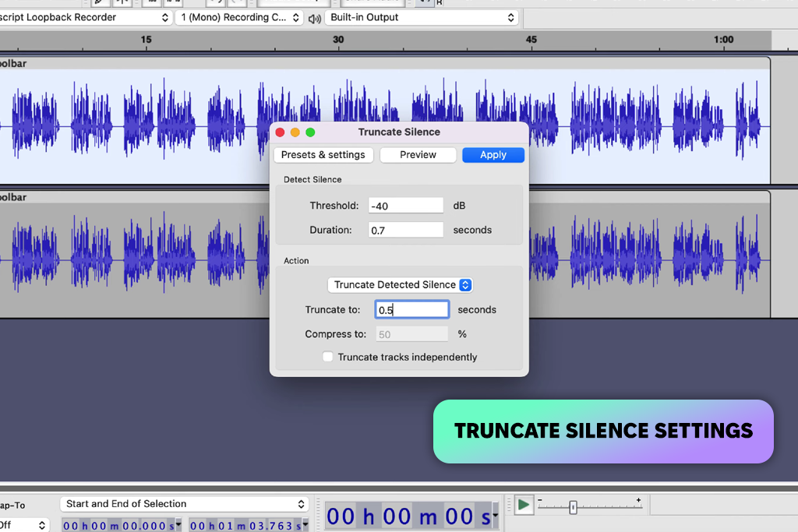
Task: Click the selection end time 00h01m03.763s
Action: coord(245,526)
